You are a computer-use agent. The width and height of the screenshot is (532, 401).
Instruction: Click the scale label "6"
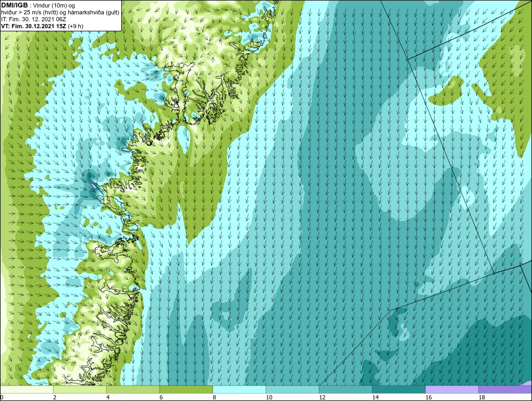[161, 397]
